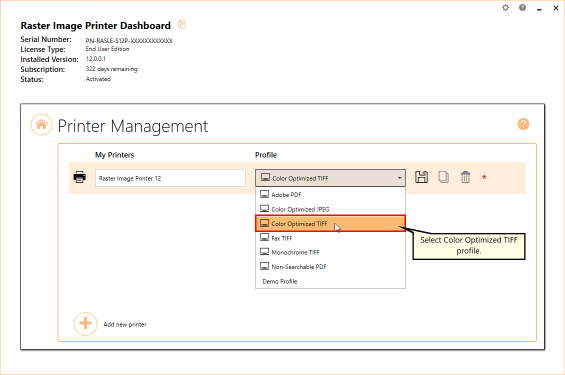
Task: Open help icon in title bar
Action: (522, 8)
